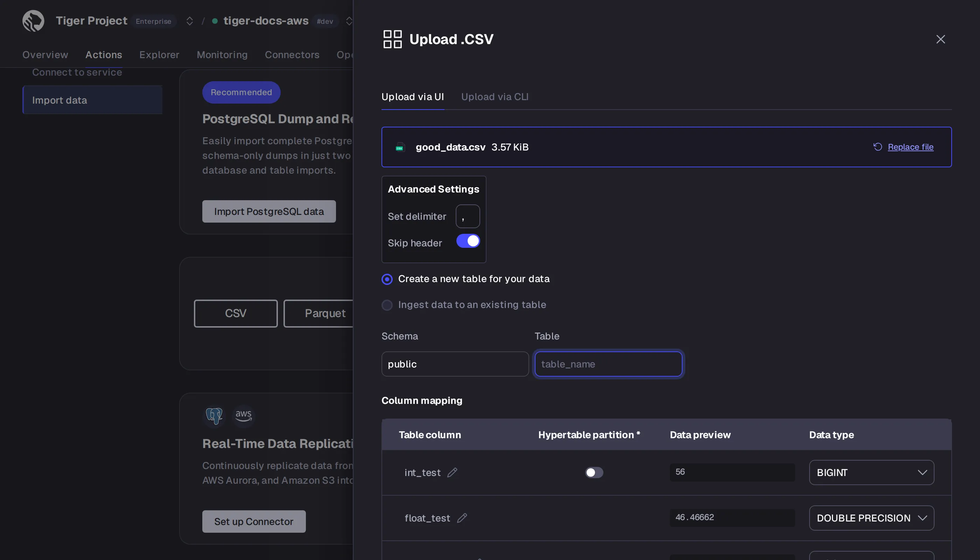Screen dimensions: 980x560
Task: Switch to the Upload via UI tab
Action: click(x=413, y=97)
